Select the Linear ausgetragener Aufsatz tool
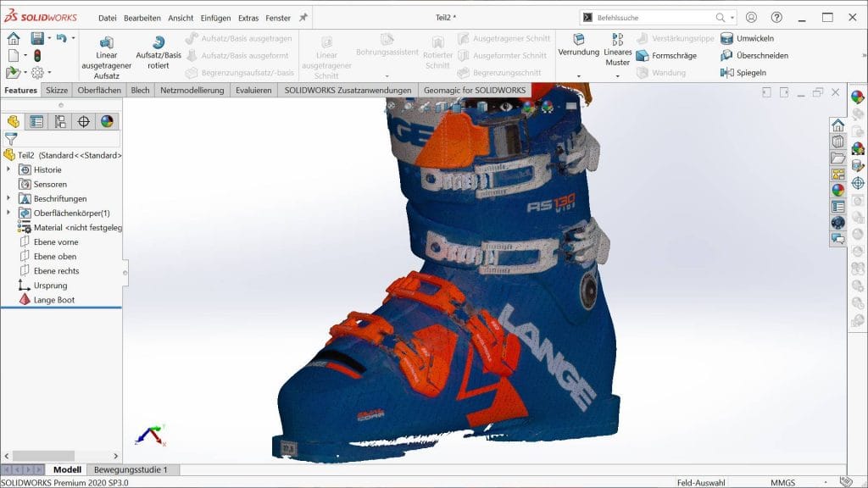The image size is (868, 488). pos(106,58)
